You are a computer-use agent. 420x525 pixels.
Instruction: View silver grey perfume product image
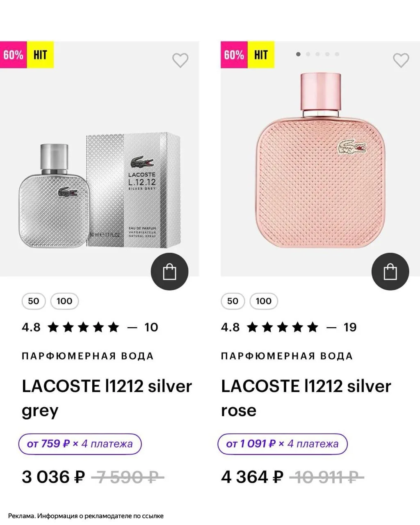(x=100, y=191)
